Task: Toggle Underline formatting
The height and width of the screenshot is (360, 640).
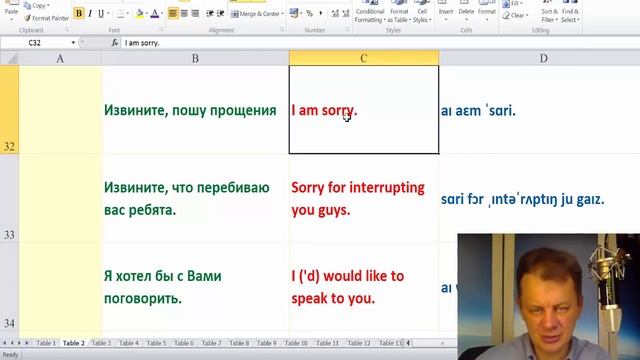Action: point(100,13)
